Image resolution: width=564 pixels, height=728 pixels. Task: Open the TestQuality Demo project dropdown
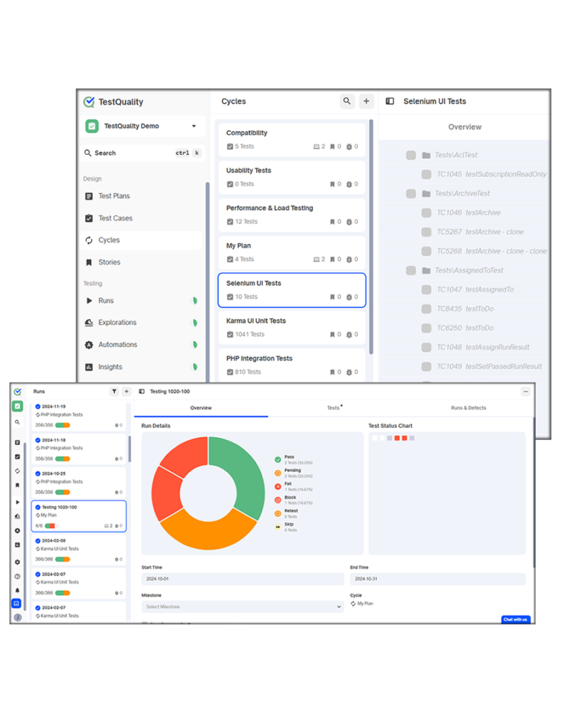pyautogui.click(x=144, y=126)
